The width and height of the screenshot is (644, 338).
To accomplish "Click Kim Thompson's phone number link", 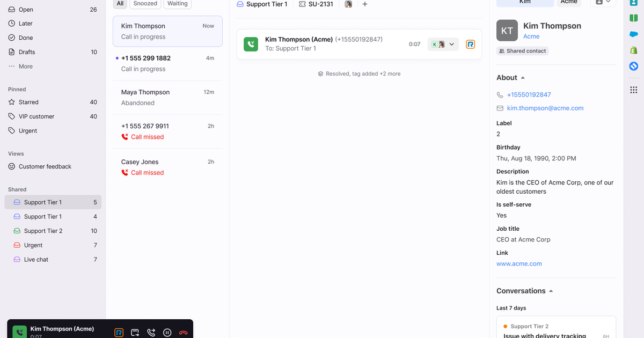I will coord(529,94).
